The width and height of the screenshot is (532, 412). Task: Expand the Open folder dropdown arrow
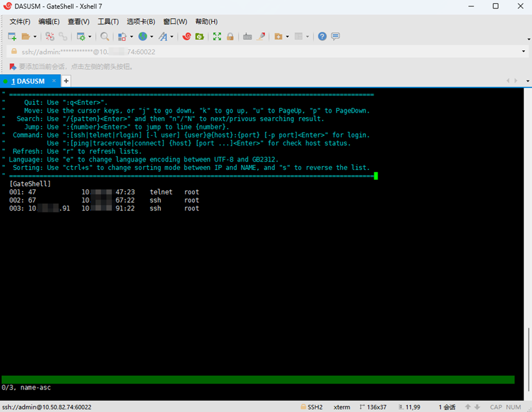pos(35,37)
